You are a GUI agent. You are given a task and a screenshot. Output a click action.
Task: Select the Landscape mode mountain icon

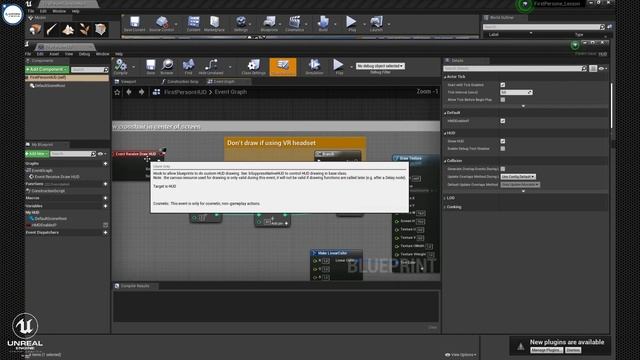(x=68, y=29)
